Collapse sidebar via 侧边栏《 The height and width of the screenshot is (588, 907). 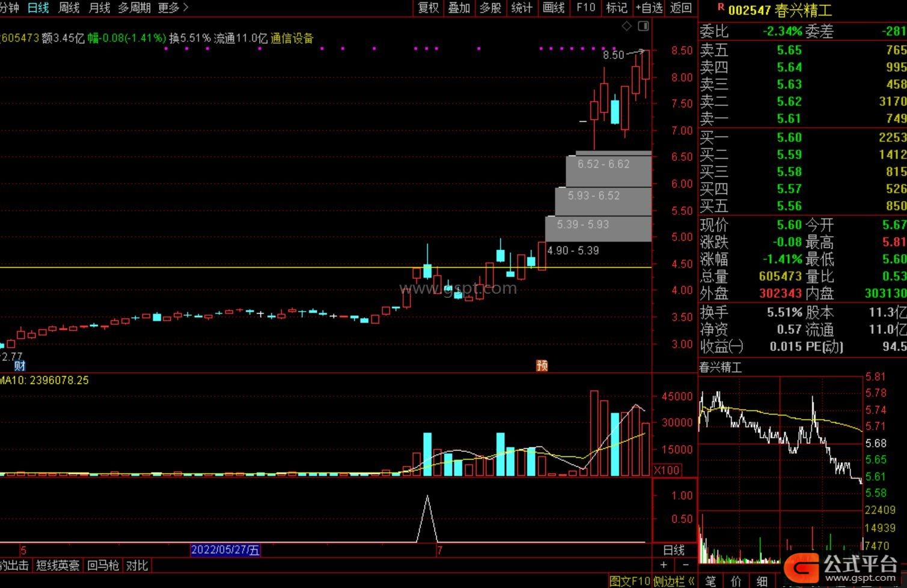click(674, 581)
